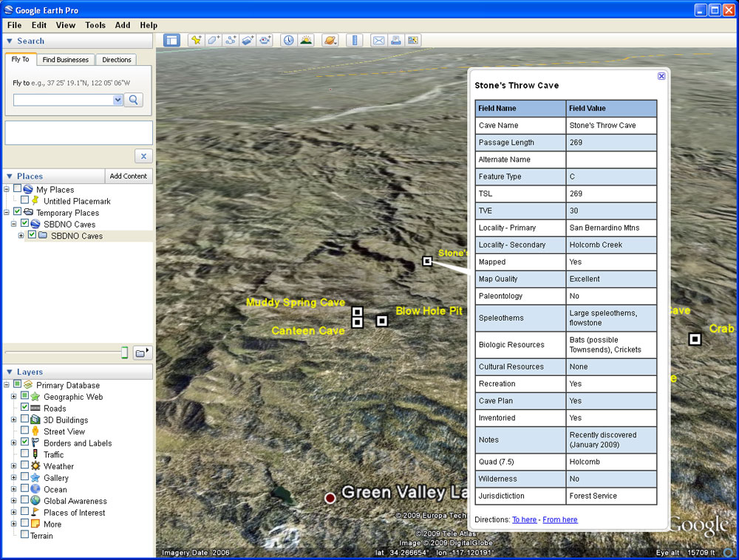This screenshot has width=739, height=560.
Task: Add a polygon from the toolbar
Action: coord(214,41)
